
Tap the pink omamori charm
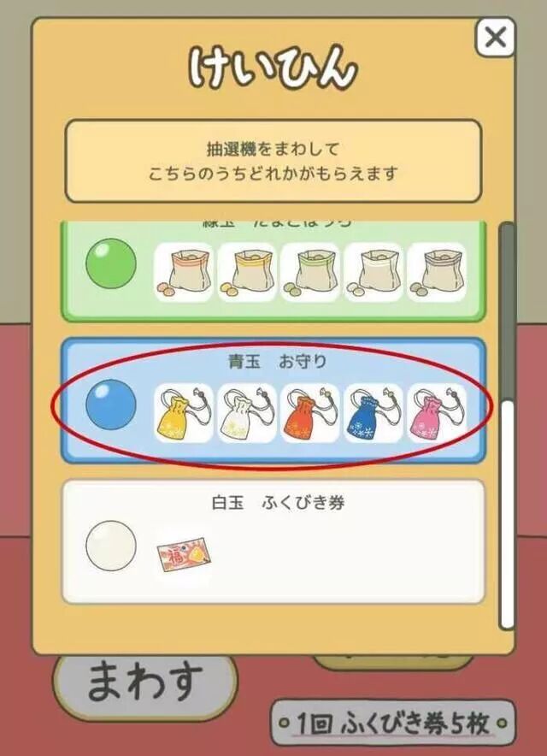[437, 413]
